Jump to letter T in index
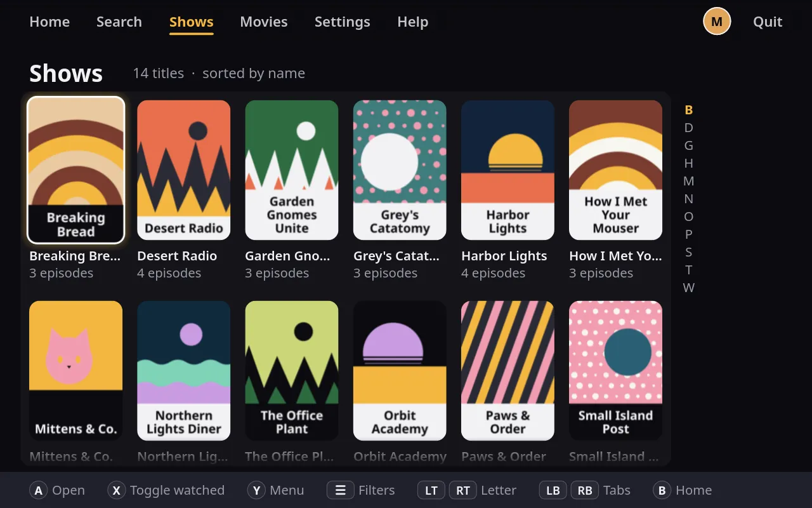The height and width of the screenshot is (508, 812). tap(689, 270)
